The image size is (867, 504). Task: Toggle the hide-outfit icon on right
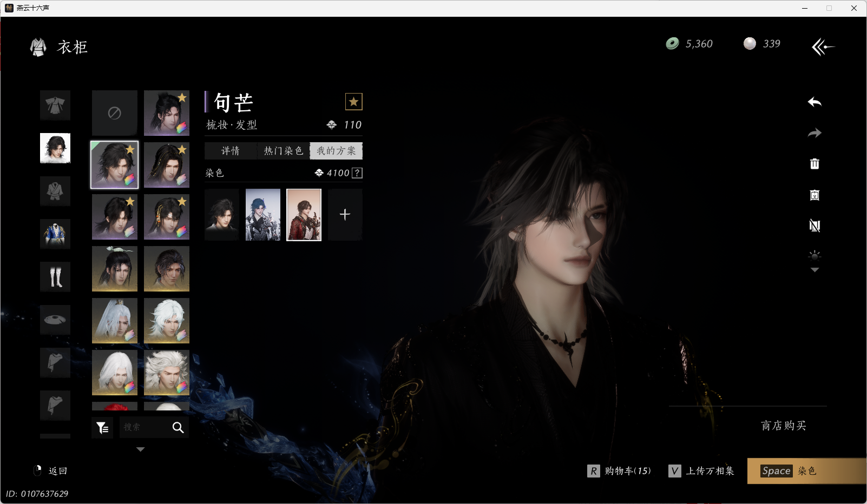tap(815, 226)
